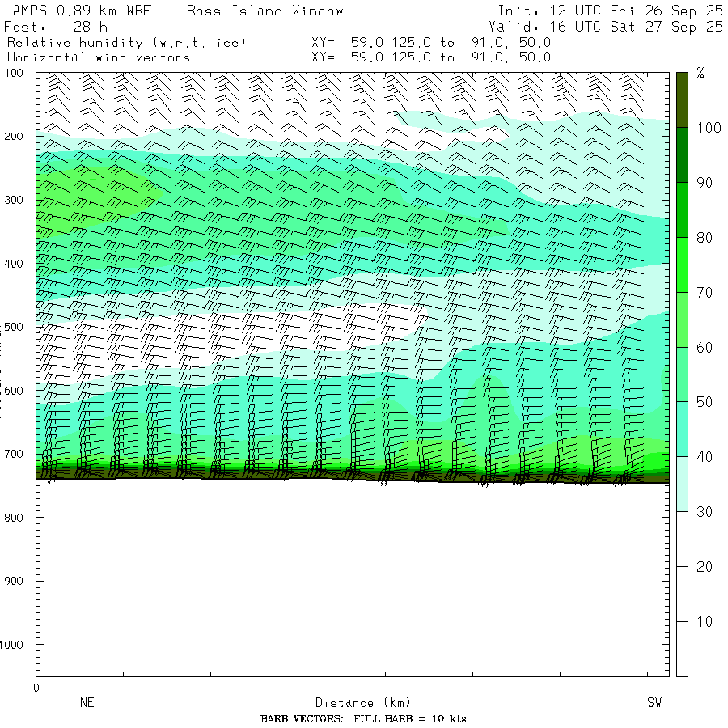Viewport: 728px width, 728px height.
Task: Click the NE endpoint label on x-axis
Action: (x=87, y=703)
